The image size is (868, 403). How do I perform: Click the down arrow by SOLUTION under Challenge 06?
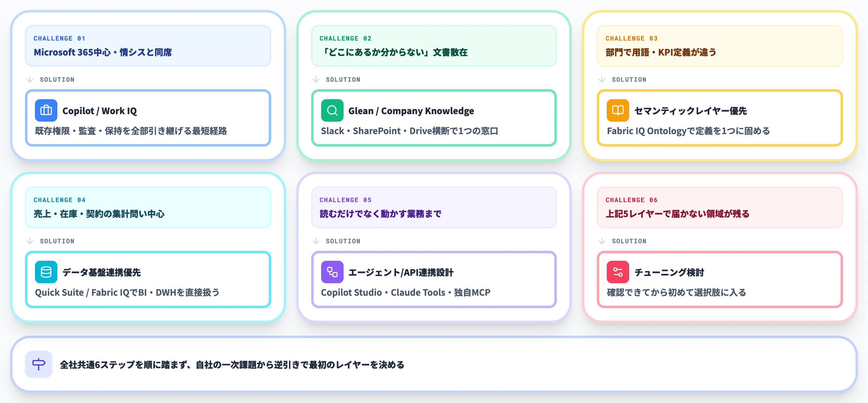coord(602,241)
